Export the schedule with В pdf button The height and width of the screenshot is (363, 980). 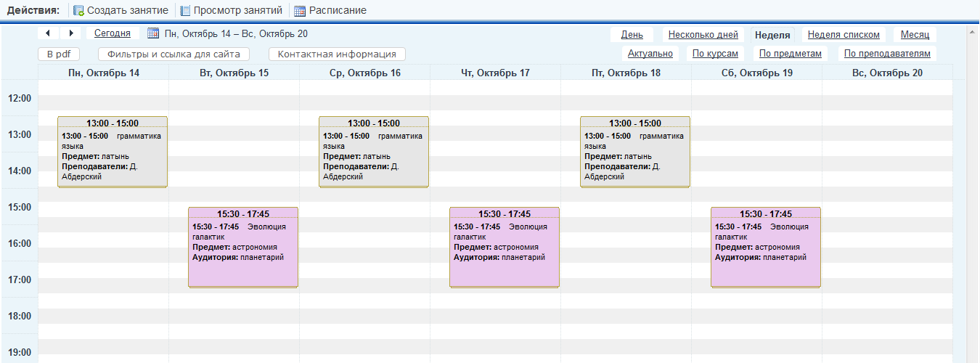click(59, 54)
